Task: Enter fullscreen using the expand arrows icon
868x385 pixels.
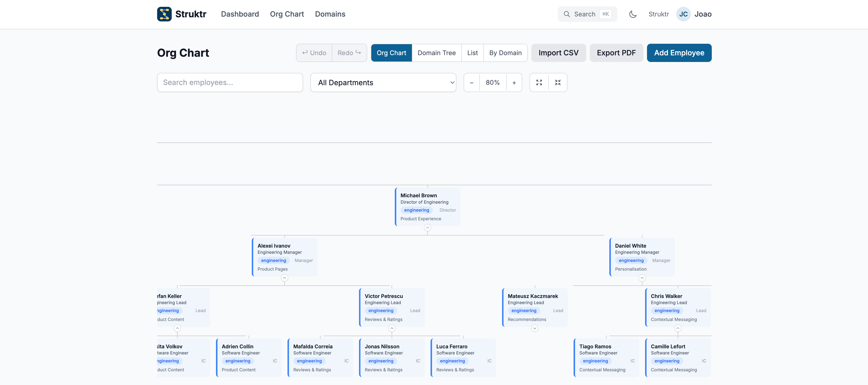Action: pyautogui.click(x=539, y=82)
